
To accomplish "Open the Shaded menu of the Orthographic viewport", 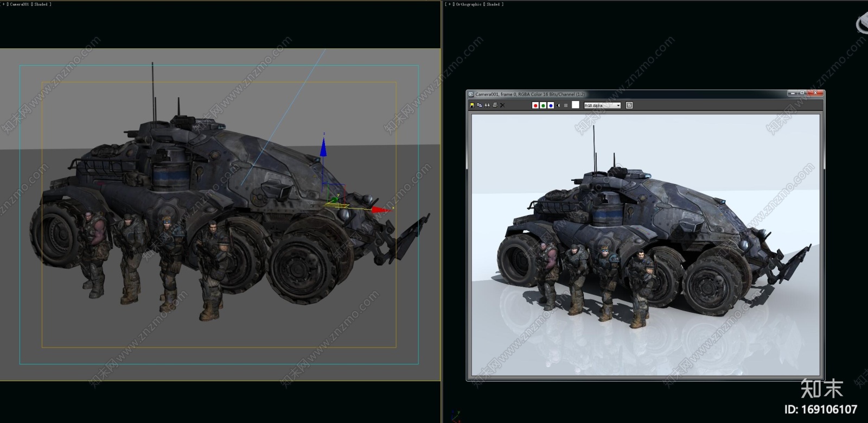I will coord(493,4).
